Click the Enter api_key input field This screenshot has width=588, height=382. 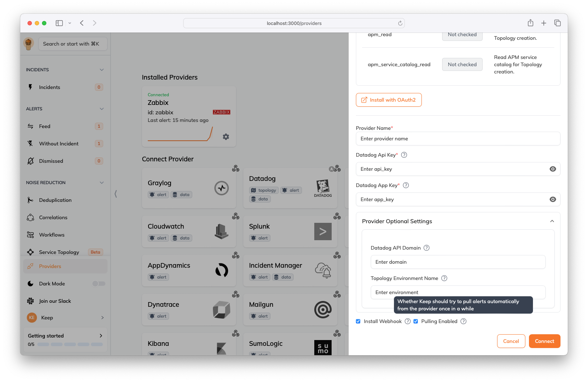pos(458,169)
